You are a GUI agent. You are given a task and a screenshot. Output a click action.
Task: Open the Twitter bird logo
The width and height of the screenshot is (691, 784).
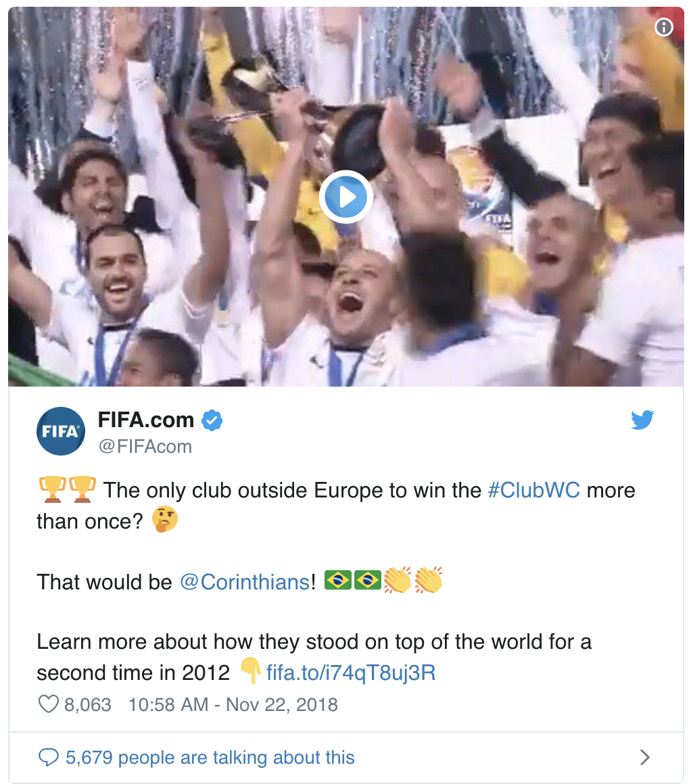(642, 420)
